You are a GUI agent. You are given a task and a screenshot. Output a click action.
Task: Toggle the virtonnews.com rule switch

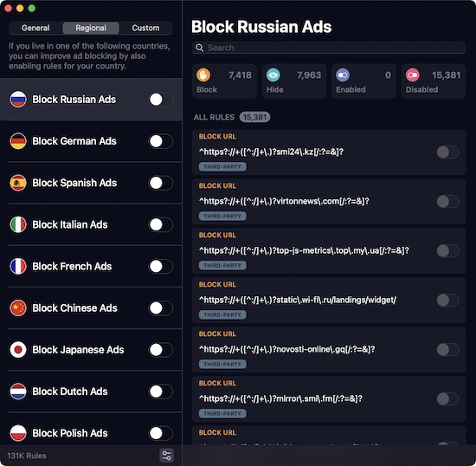tap(447, 202)
